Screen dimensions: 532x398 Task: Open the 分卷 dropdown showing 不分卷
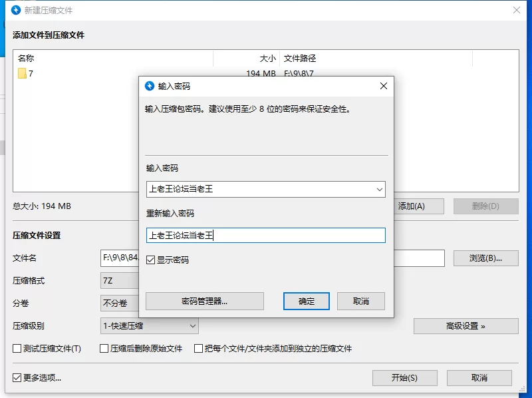coord(120,303)
